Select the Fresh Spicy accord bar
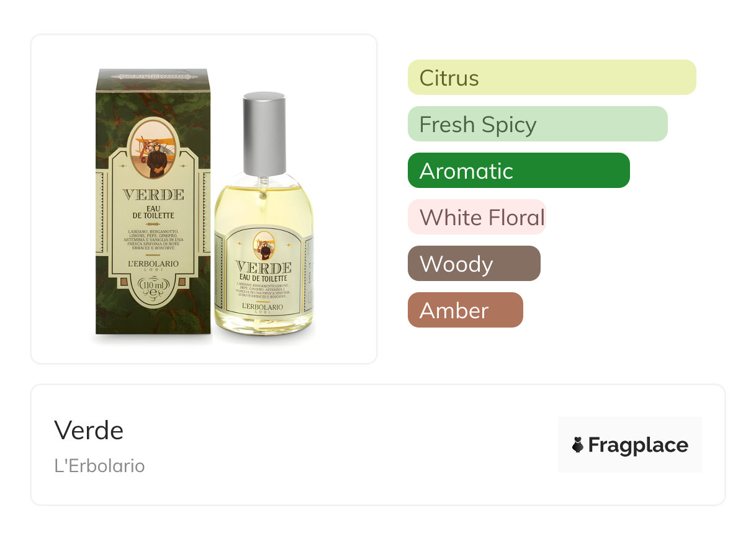Screen dimensions: 756x536 [538, 124]
